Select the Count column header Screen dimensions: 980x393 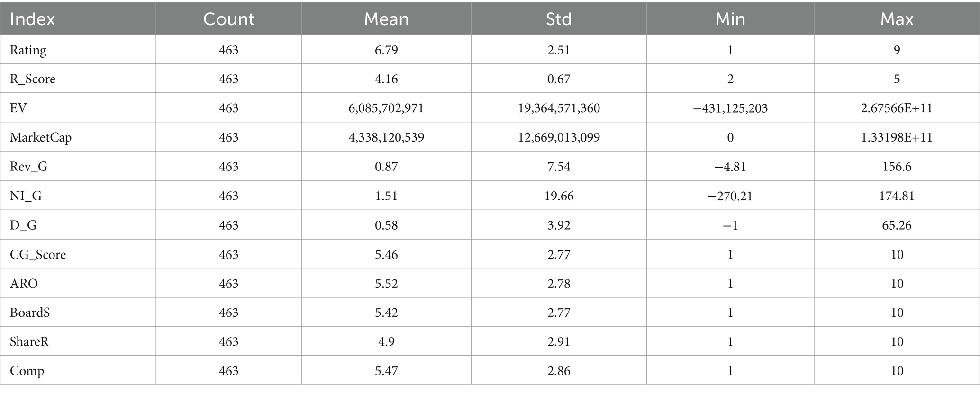[228, 19]
